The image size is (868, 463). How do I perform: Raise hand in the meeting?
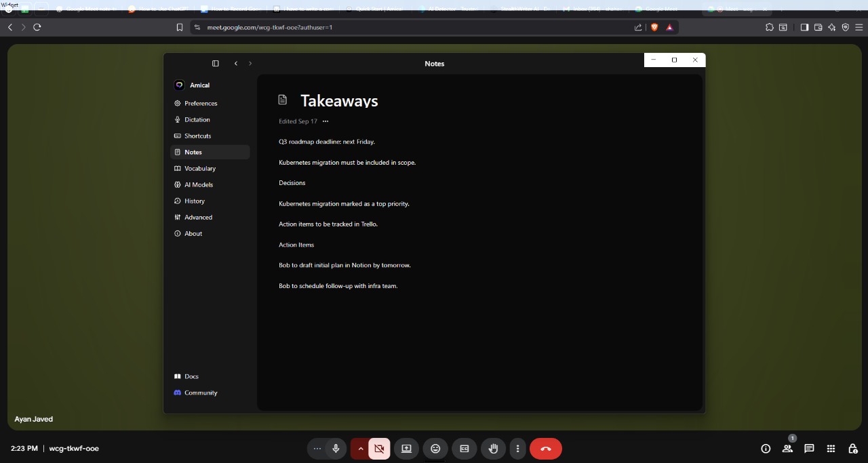[x=494, y=449]
